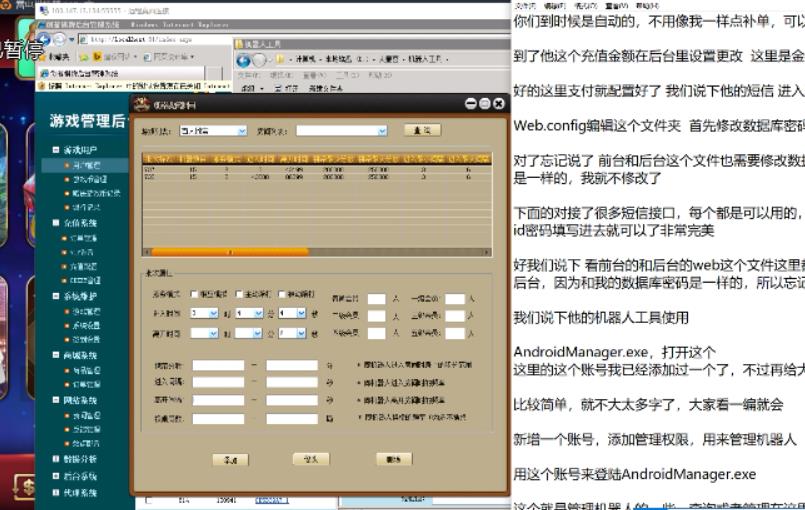This screenshot has width=805, height=510.
Task: Click the robot manager dialog logo icon
Action: pos(140,103)
